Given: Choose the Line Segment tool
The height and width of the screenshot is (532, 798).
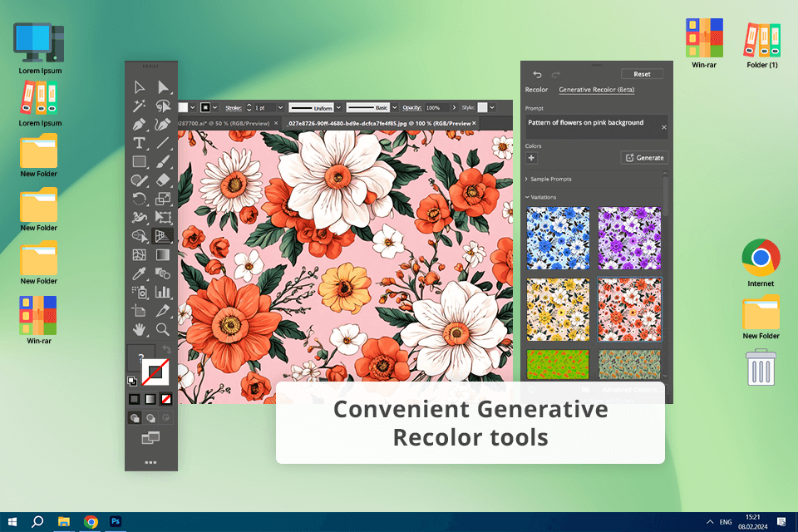Looking at the screenshot, I should coord(163,143).
